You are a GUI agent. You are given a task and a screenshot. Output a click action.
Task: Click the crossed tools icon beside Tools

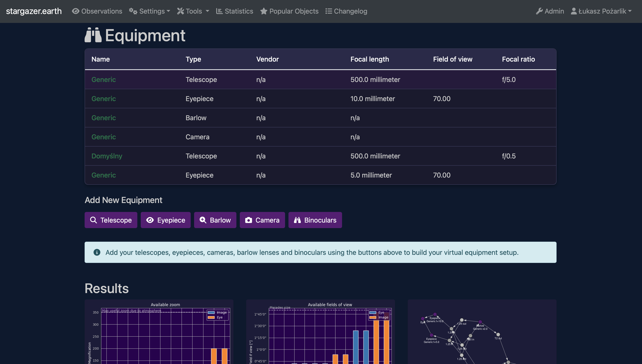pyautogui.click(x=180, y=11)
